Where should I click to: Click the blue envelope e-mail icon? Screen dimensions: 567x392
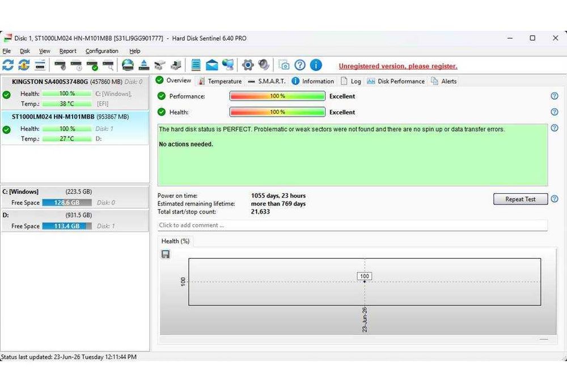[x=212, y=65]
